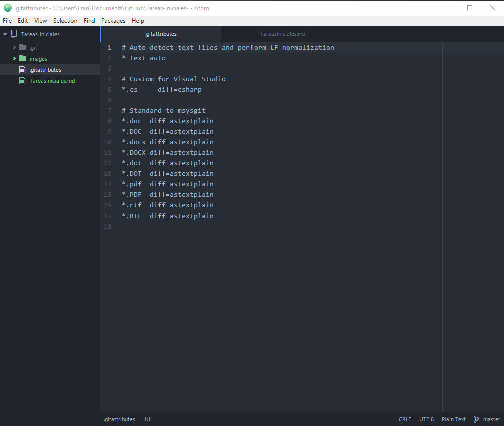Click the .gitattributes file icon in tree
This screenshot has height=426, width=504.
pyautogui.click(x=22, y=70)
